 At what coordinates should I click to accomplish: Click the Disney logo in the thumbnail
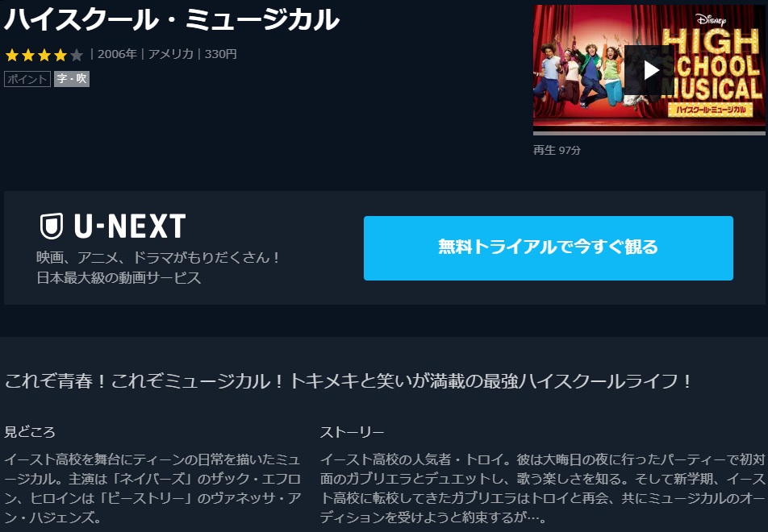coord(711,19)
